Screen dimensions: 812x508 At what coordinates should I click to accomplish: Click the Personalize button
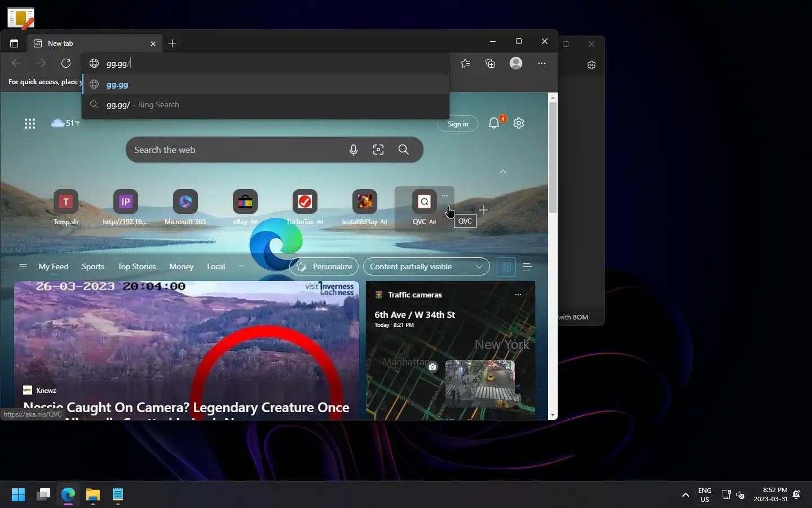[x=324, y=266]
